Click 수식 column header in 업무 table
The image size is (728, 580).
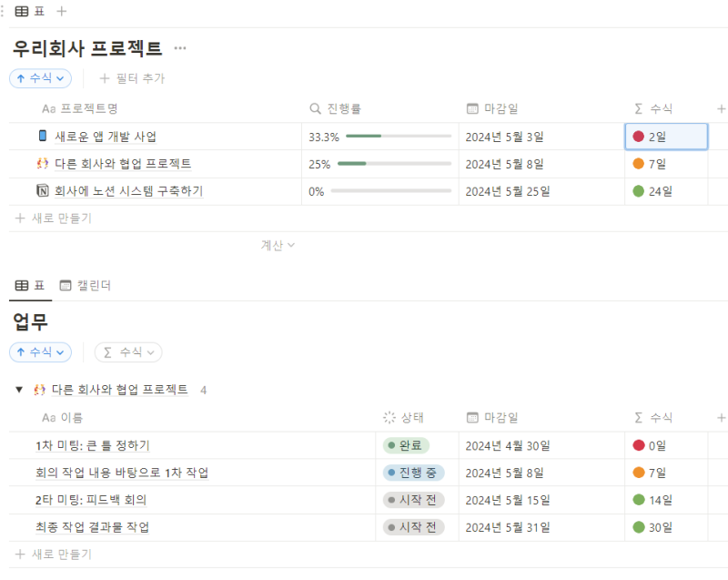(x=653, y=418)
